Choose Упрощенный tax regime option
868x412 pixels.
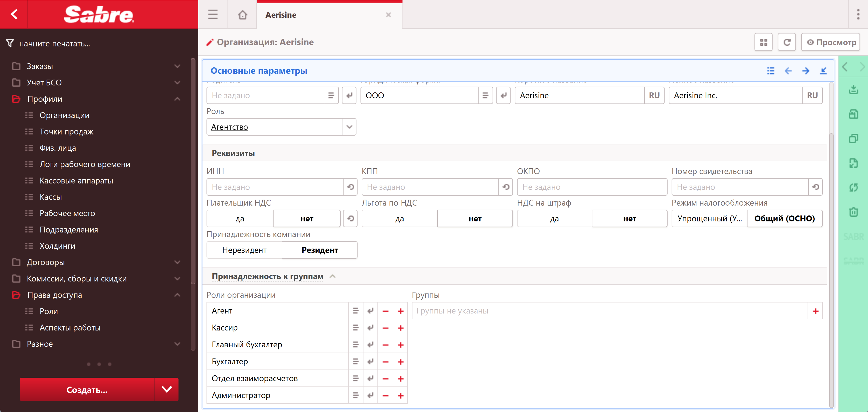[709, 218]
